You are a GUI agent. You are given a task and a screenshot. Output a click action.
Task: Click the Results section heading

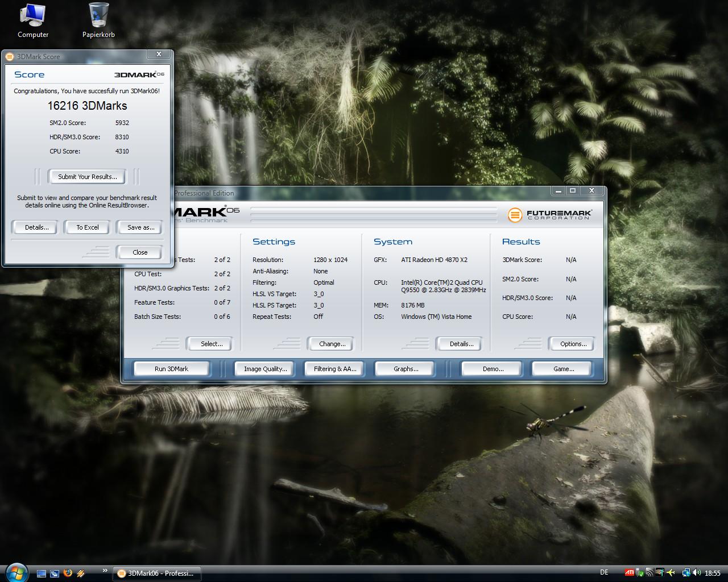pyautogui.click(x=521, y=242)
